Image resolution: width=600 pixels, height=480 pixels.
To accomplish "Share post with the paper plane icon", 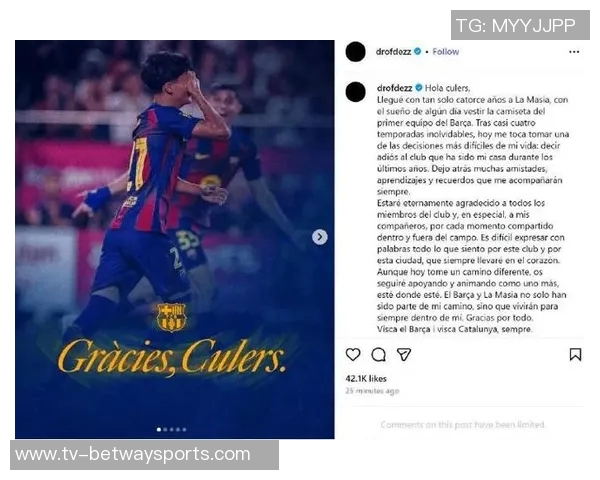I will coord(404,354).
